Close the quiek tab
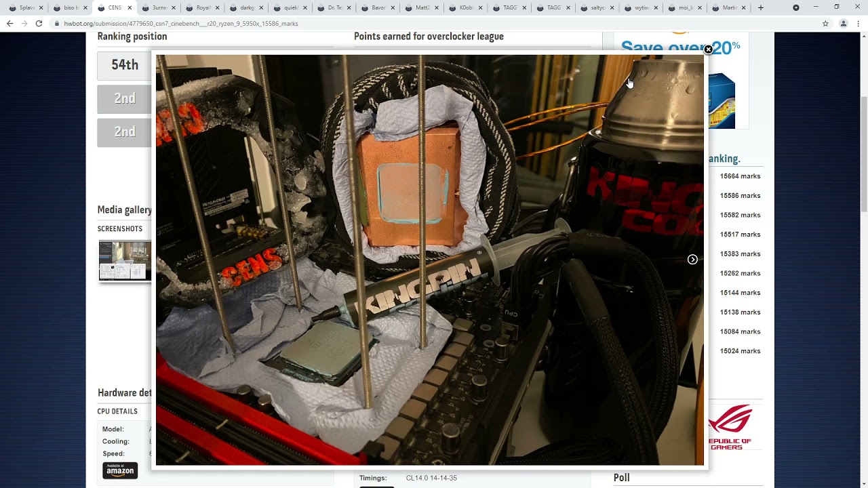Screen dimensions: 868x488 (305, 8)
